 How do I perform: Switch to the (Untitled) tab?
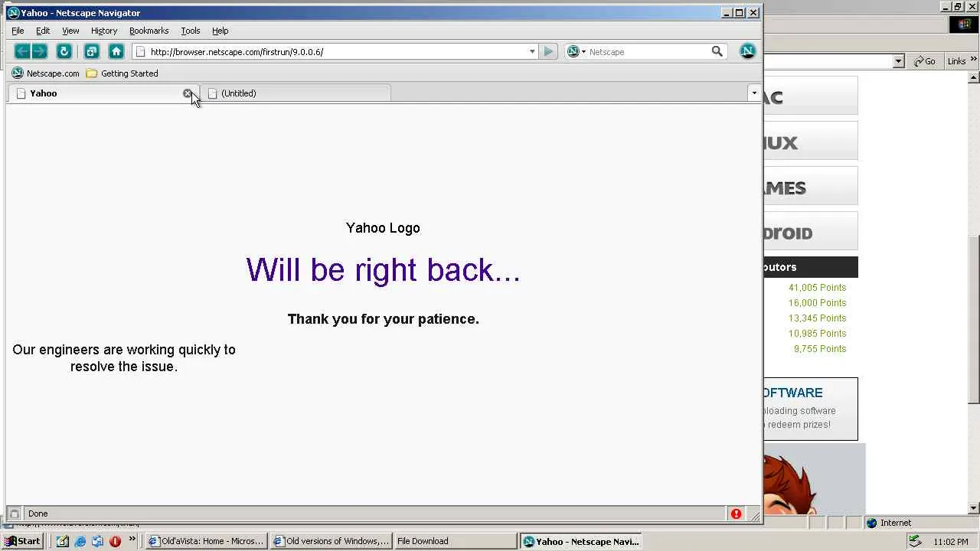tap(295, 93)
